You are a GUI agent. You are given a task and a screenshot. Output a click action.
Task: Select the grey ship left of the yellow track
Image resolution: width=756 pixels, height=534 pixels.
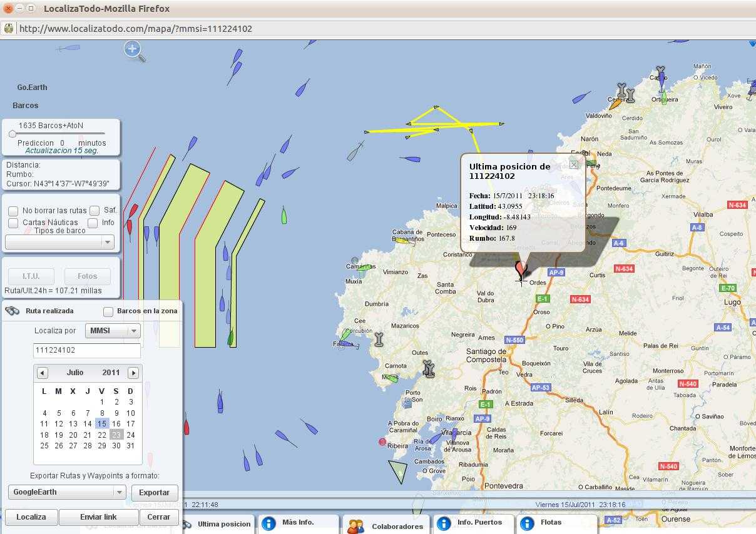[355, 151]
